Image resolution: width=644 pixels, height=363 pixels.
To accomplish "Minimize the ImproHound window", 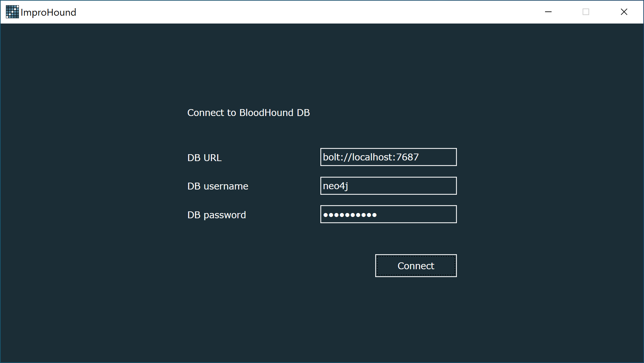I will pos(548,12).
